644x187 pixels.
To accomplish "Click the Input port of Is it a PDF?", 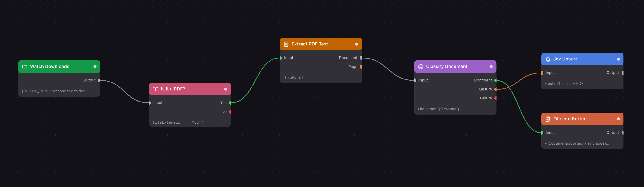I will point(150,103).
